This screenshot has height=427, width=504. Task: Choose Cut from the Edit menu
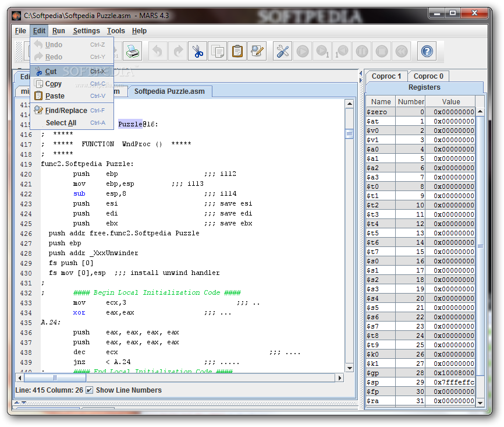[x=72, y=72]
